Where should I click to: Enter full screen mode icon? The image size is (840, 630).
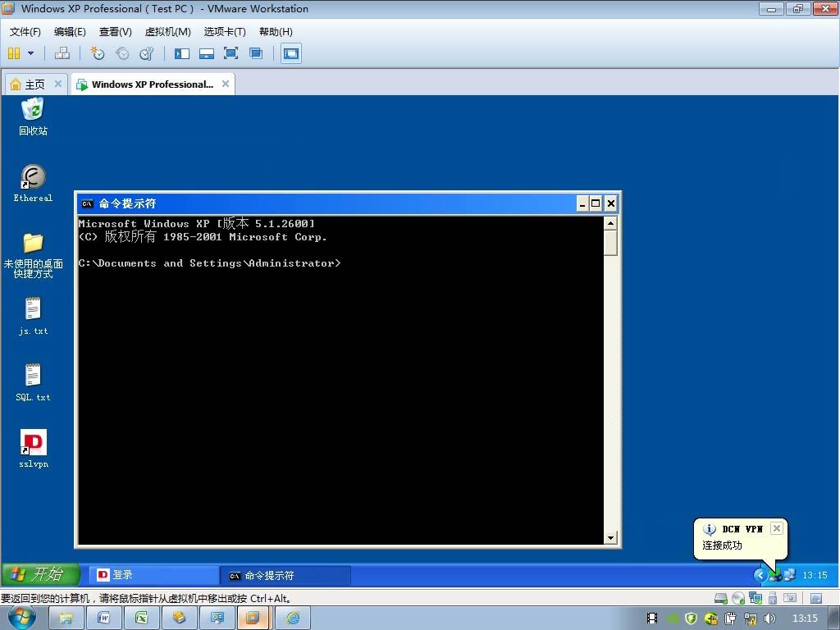[231, 53]
